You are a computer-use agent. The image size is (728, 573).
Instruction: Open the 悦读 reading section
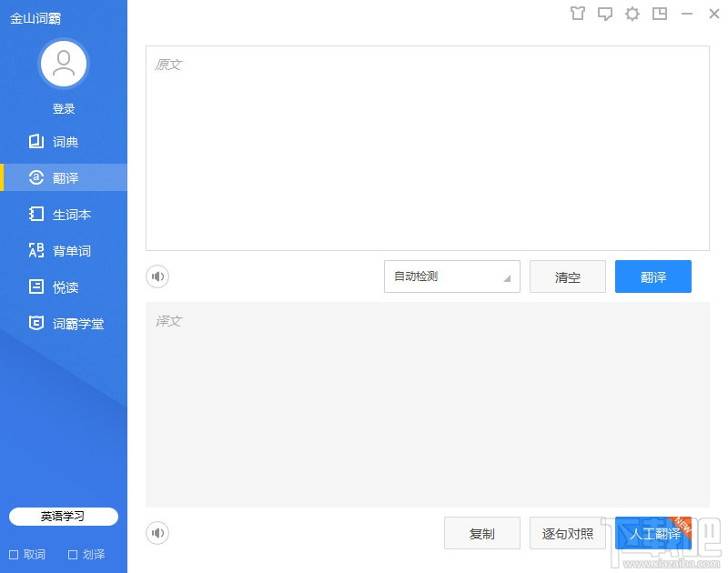(x=64, y=286)
